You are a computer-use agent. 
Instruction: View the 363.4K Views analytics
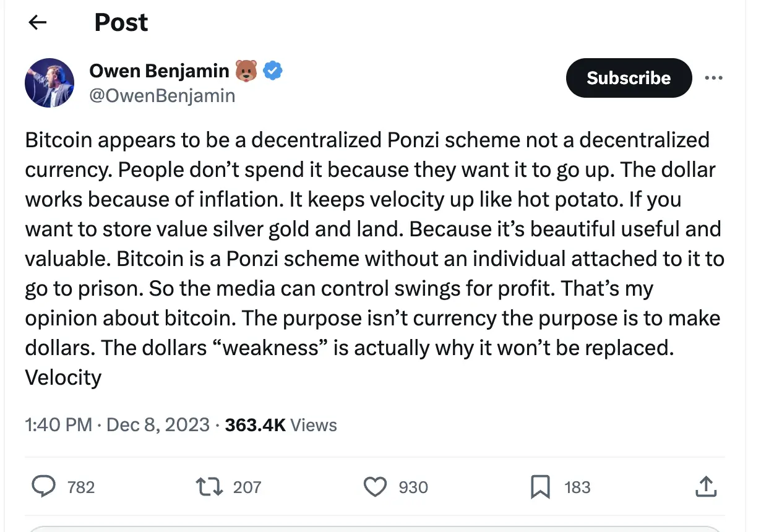click(x=281, y=425)
